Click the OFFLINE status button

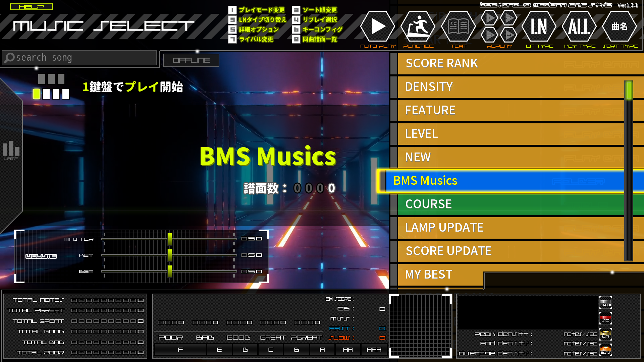(191, 60)
